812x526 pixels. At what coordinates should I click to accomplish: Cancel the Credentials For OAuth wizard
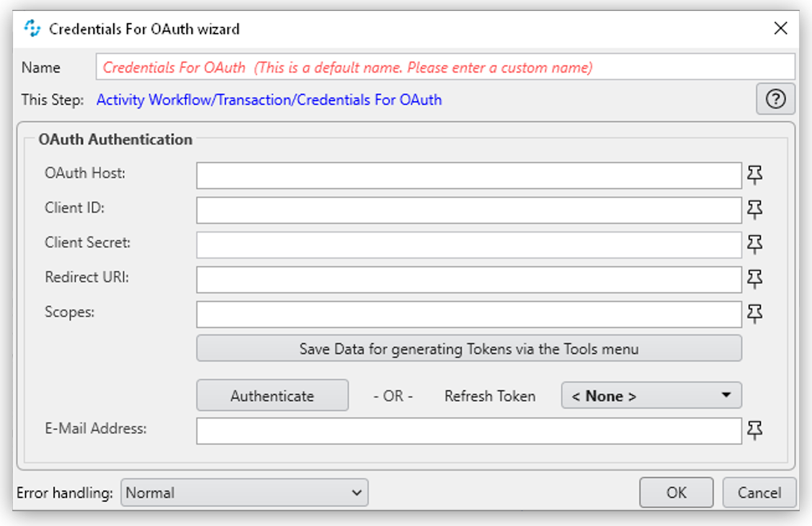(759, 493)
